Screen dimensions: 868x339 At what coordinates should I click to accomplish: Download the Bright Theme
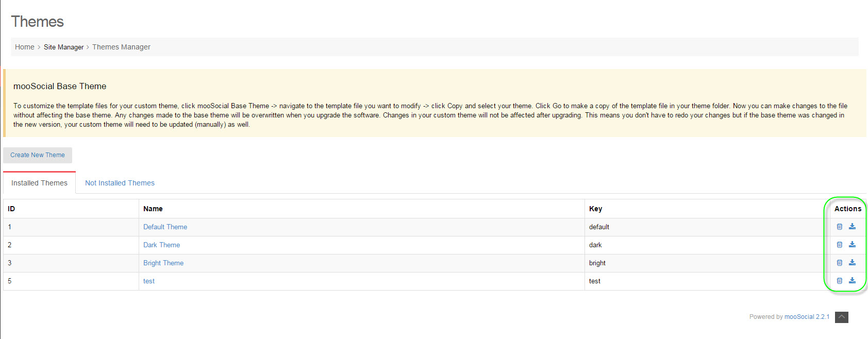pyautogui.click(x=852, y=263)
